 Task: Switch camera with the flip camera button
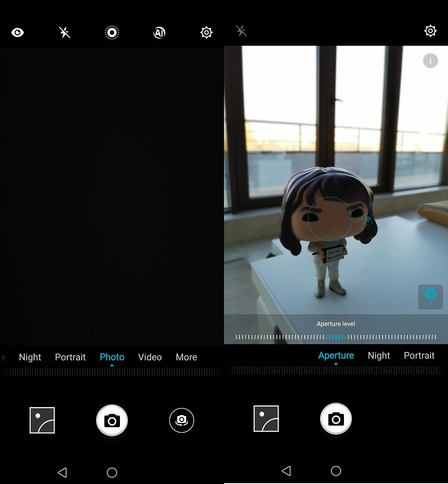pyautogui.click(x=182, y=420)
